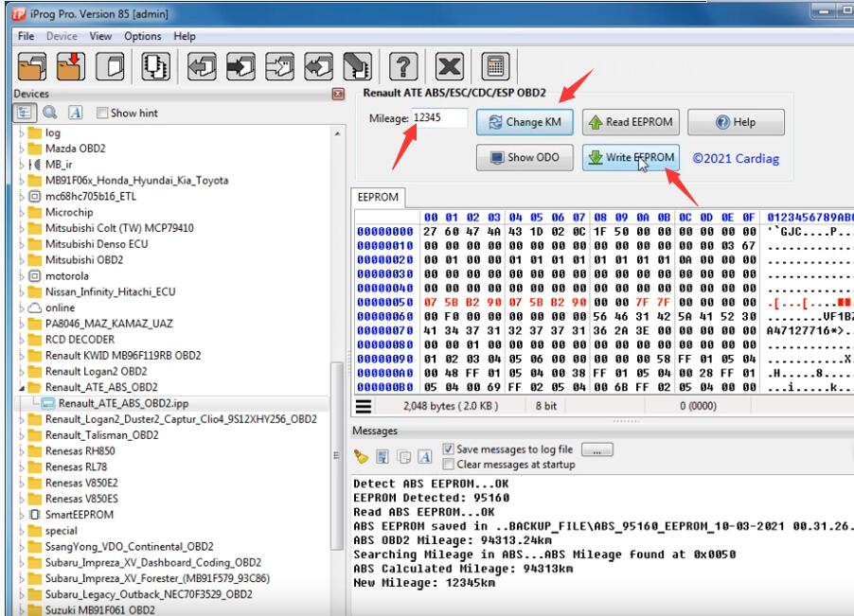Open the View menu
Viewport: 854px width, 616px height.
tap(100, 37)
